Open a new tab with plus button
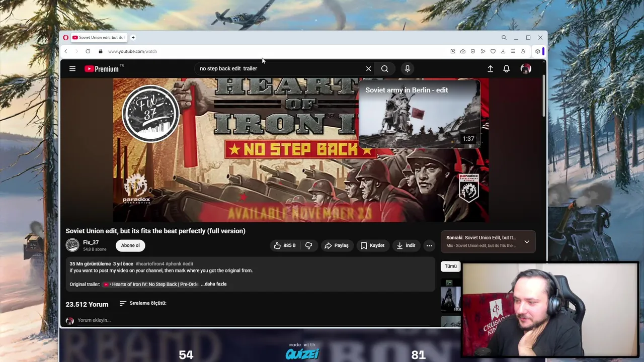 coord(133,38)
